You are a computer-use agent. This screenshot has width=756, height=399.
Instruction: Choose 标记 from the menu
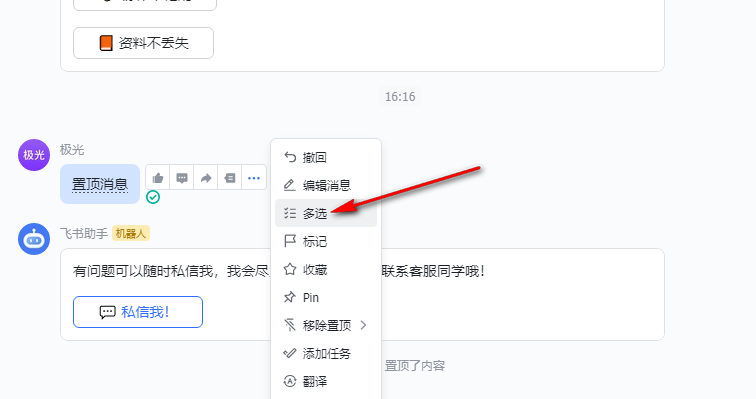pos(326,241)
